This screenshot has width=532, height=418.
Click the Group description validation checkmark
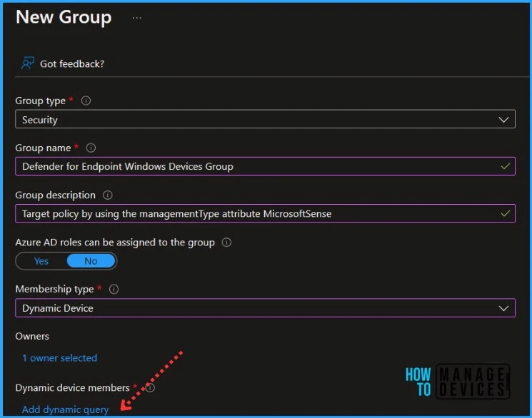point(506,213)
